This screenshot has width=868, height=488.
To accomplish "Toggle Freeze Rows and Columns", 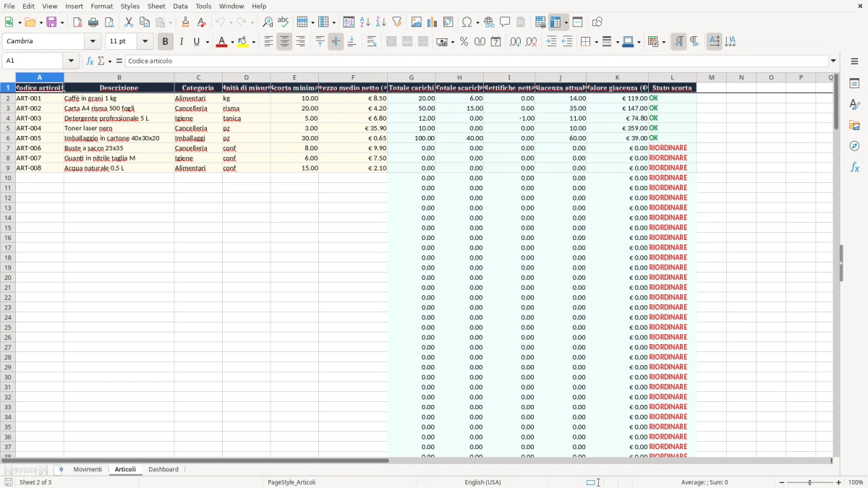I will (556, 22).
